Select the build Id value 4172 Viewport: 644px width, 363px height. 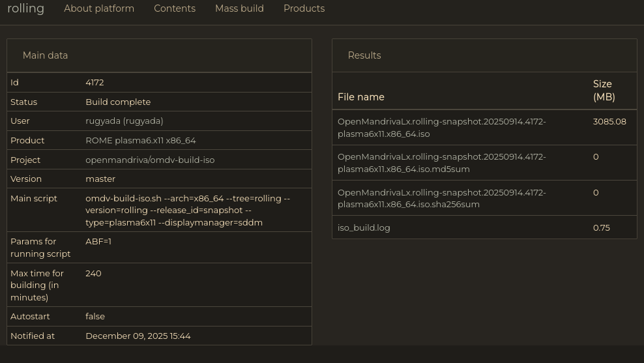[x=95, y=82]
